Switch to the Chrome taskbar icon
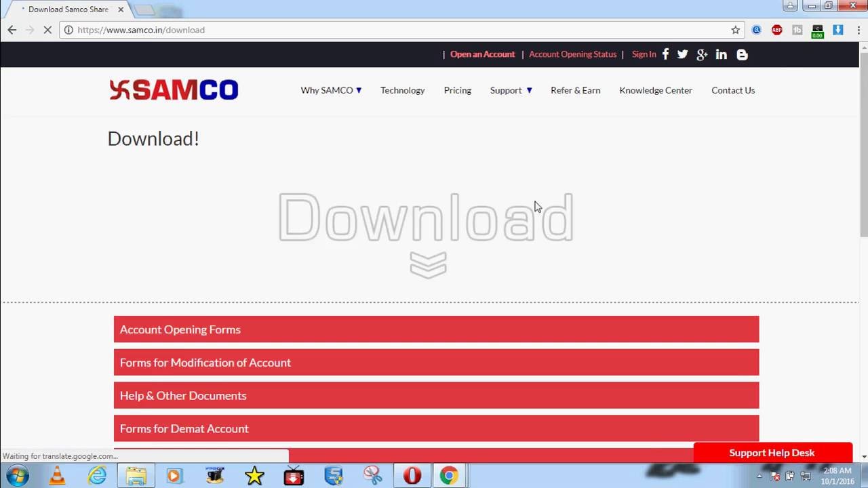868x488 pixels. tap(448, 476)
